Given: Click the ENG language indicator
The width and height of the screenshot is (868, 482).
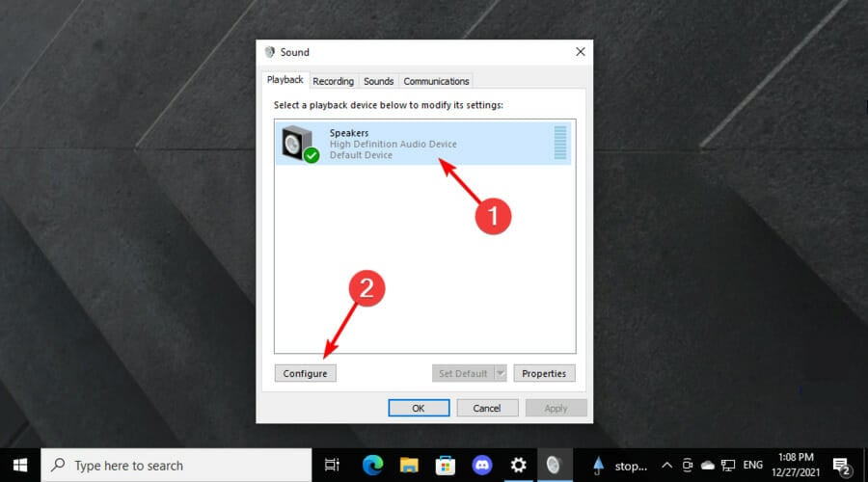Looking at the screenshot, I should 752,466.
